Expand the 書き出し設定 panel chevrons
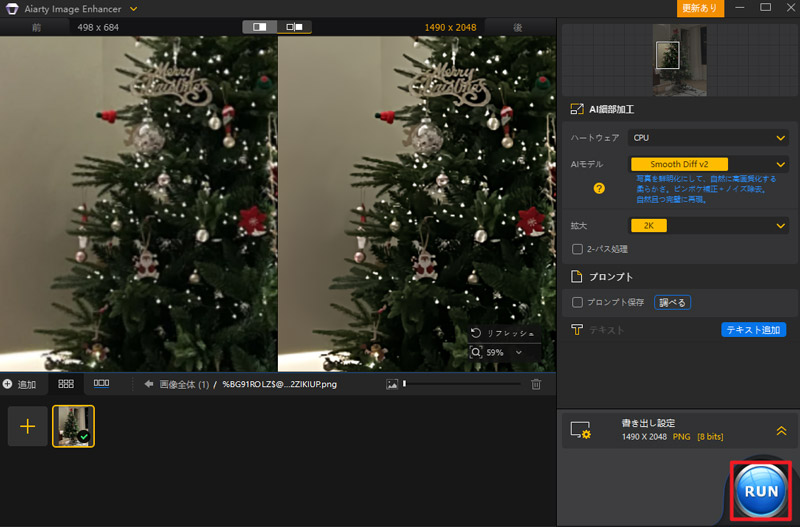The image size is (800, 527). pyautogui.click(x=781, y=431)
